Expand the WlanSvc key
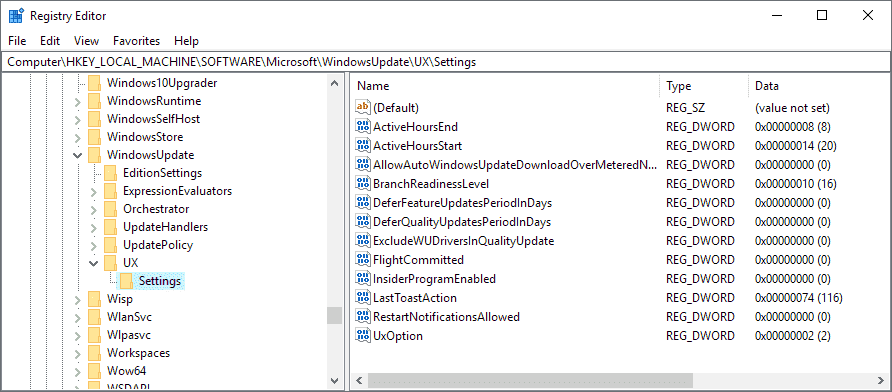 [77, 317]
